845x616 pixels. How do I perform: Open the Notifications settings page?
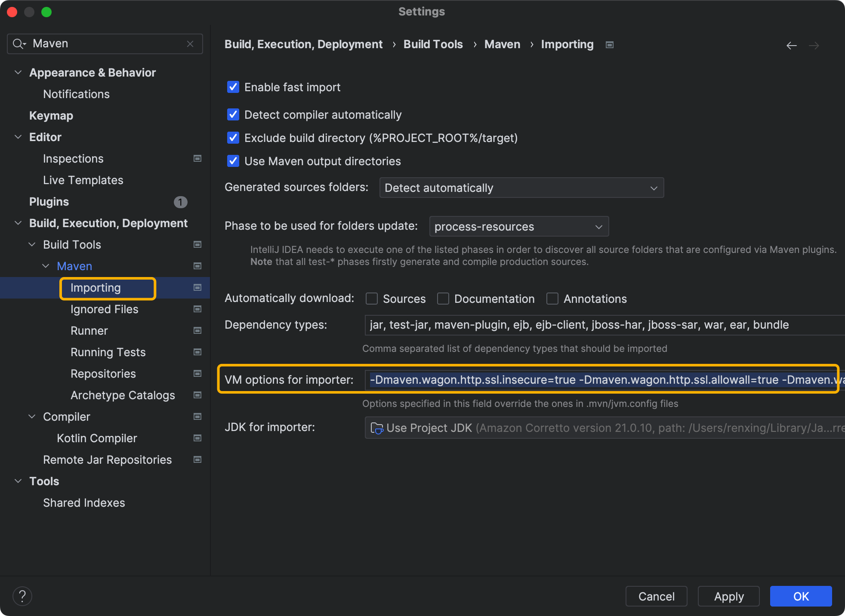[76, 94]
